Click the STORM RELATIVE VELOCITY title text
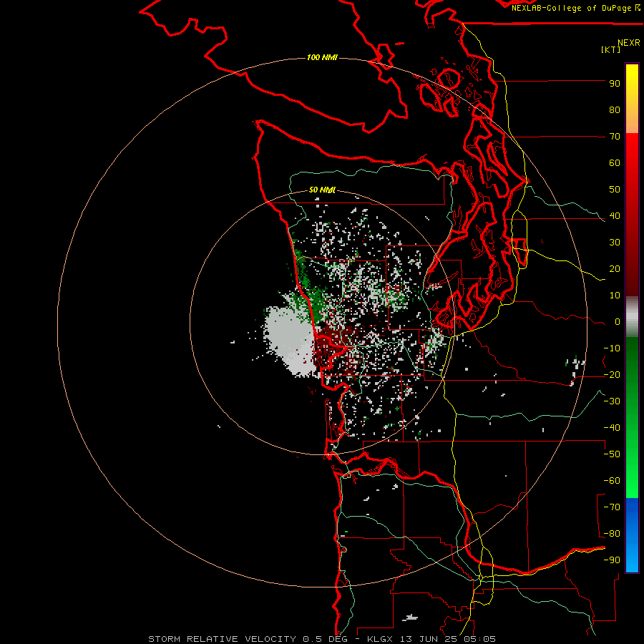644x644 pixels. pos(222,639)
